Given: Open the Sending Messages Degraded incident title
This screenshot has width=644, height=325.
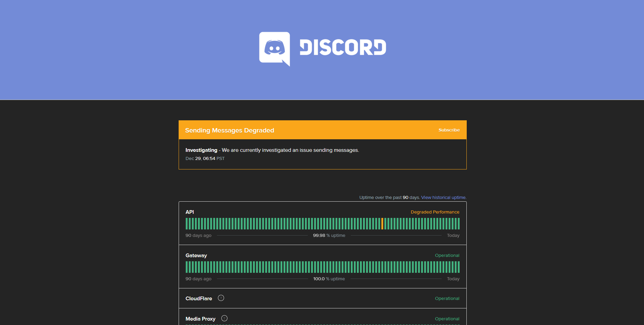Looking at the screenshot, I should 229,130.
